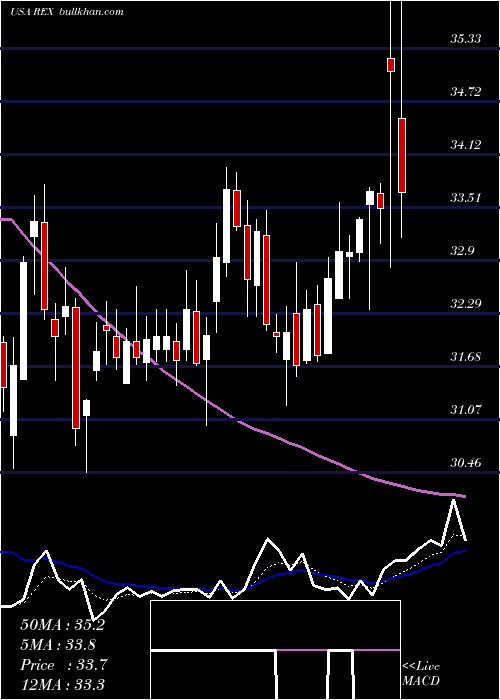
Task: Click the 34.12 price axis label
Action: click(466, 145)
